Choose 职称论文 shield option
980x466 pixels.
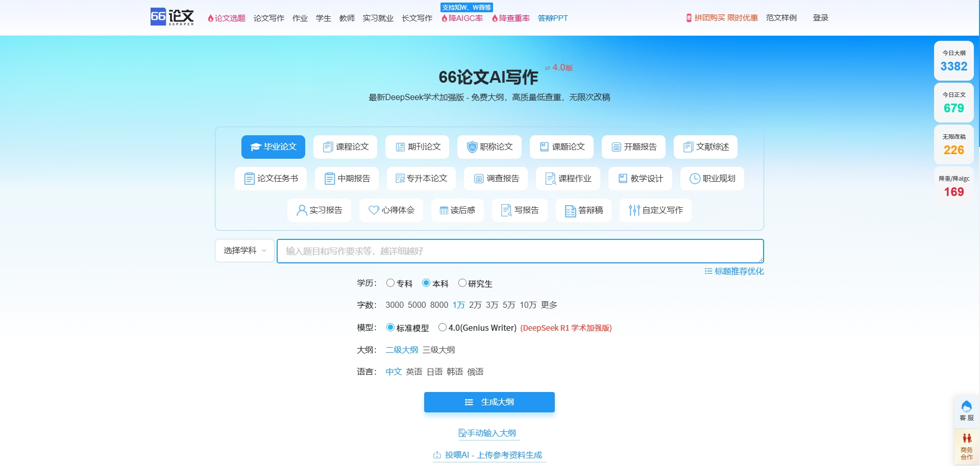489,147
